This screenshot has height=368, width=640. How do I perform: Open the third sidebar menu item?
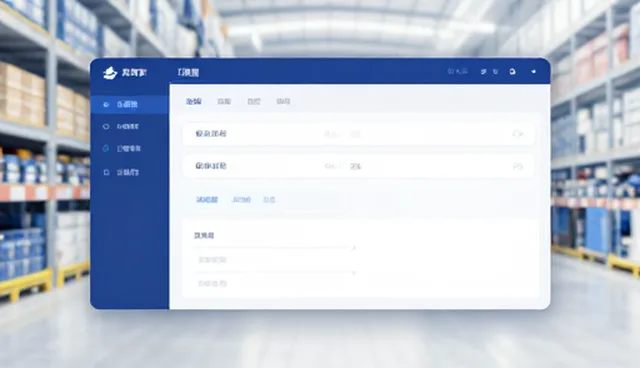pos(129,149)
